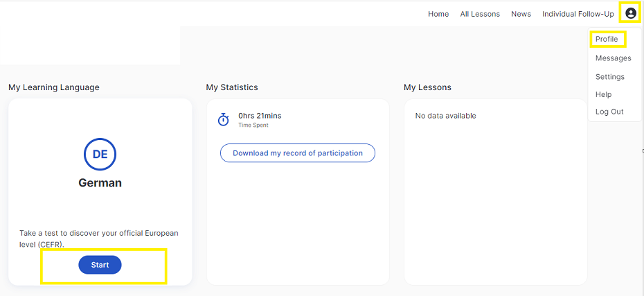The height and width of the screenshot is (296, 644).
Task: Open the user account avatar icon
Action: (630, 14)
